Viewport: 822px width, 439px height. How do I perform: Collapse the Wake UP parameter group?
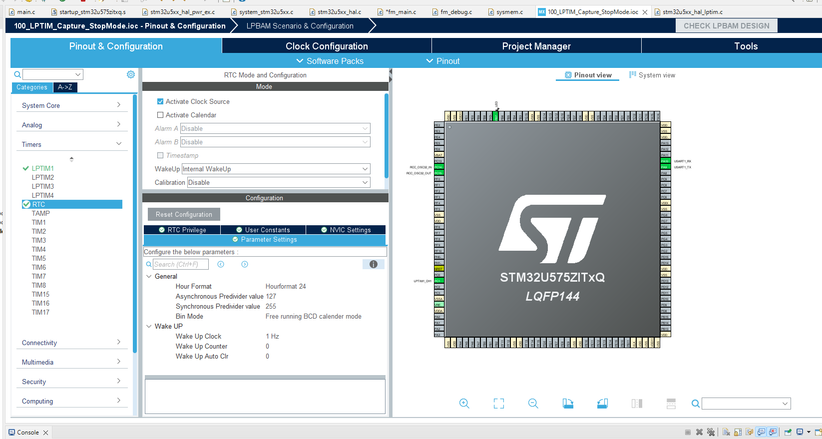point(149,326)
